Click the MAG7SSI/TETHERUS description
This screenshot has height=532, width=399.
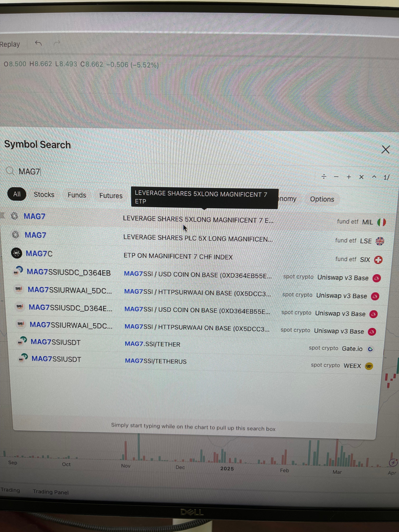(156, 361)
